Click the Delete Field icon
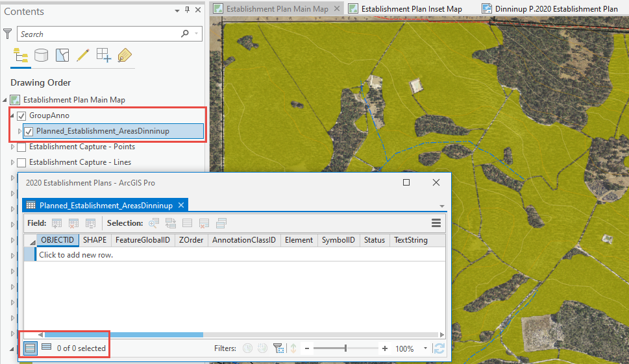629x364 pixels. (x=74, y=223)
